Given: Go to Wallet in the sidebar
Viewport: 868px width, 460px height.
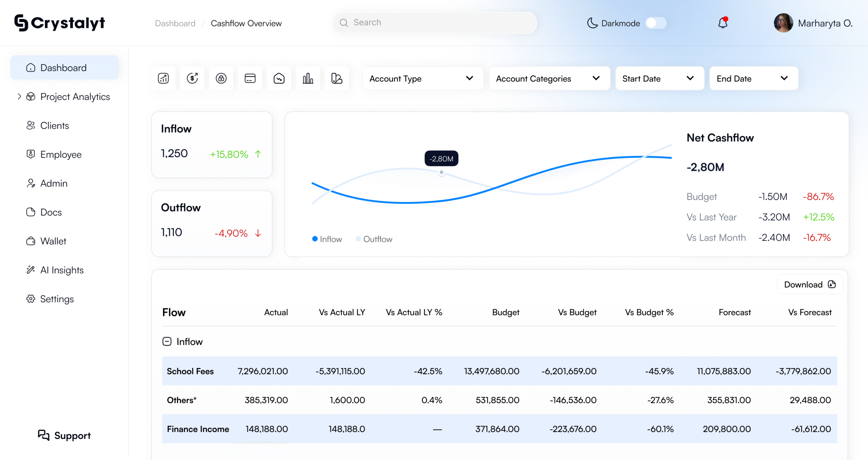Looking at the screenshot, I should [53, 241].
